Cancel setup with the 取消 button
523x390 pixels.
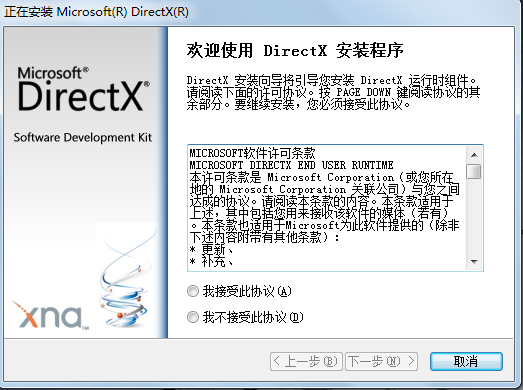coord(466,361)
